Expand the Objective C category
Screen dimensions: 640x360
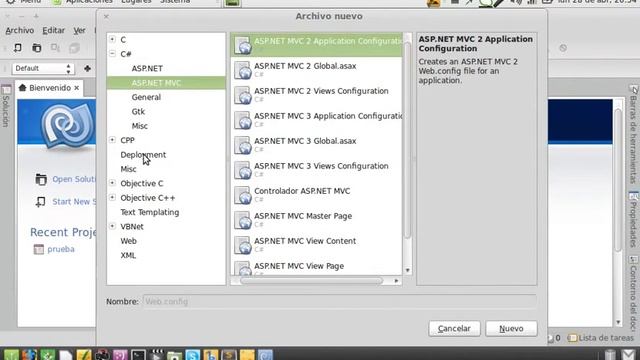[112, 183]
